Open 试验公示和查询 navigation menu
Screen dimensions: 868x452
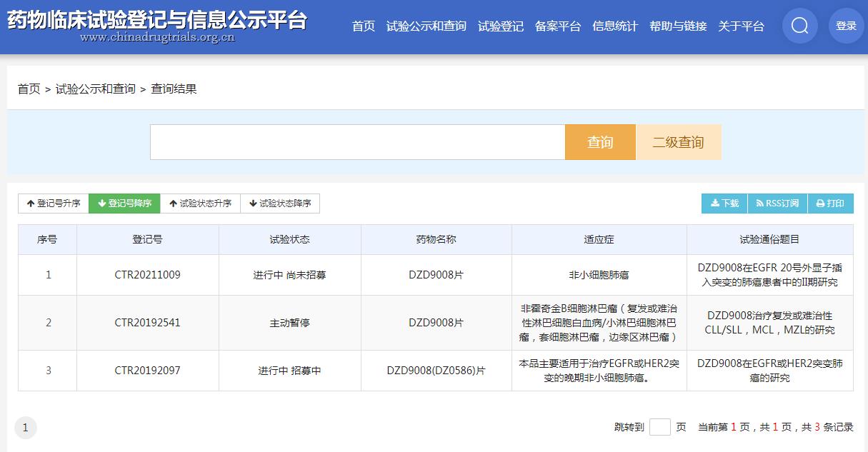[426, 26]
